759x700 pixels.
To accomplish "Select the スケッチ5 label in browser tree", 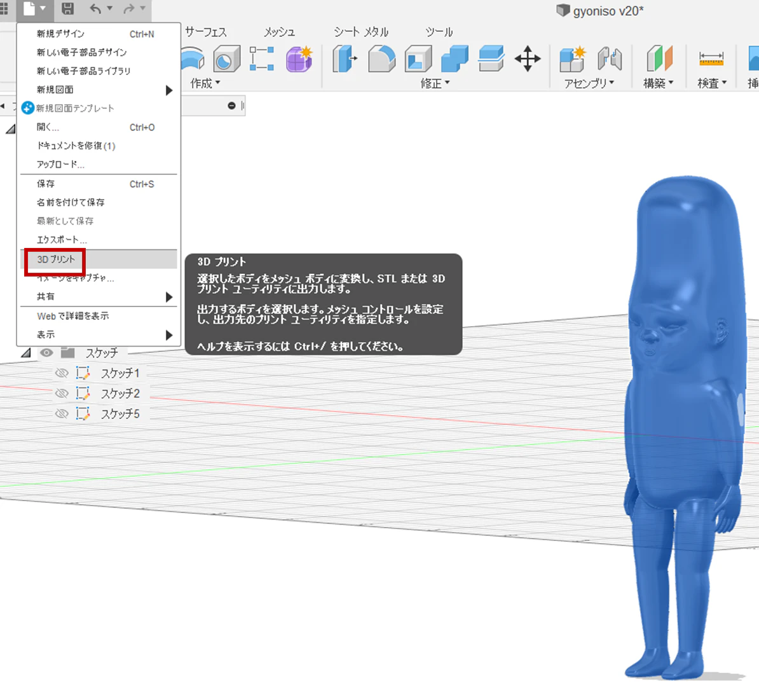I will [120, 414].
